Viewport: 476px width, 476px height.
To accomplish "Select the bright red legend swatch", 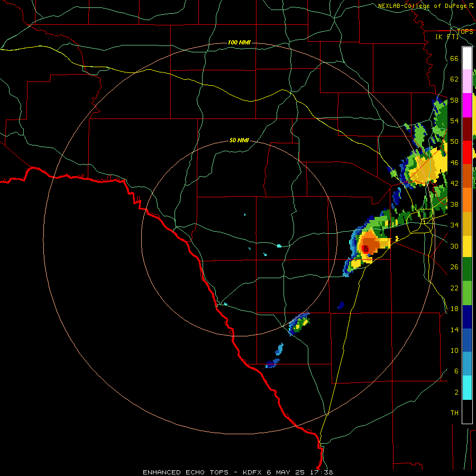I will coord(467,152).
